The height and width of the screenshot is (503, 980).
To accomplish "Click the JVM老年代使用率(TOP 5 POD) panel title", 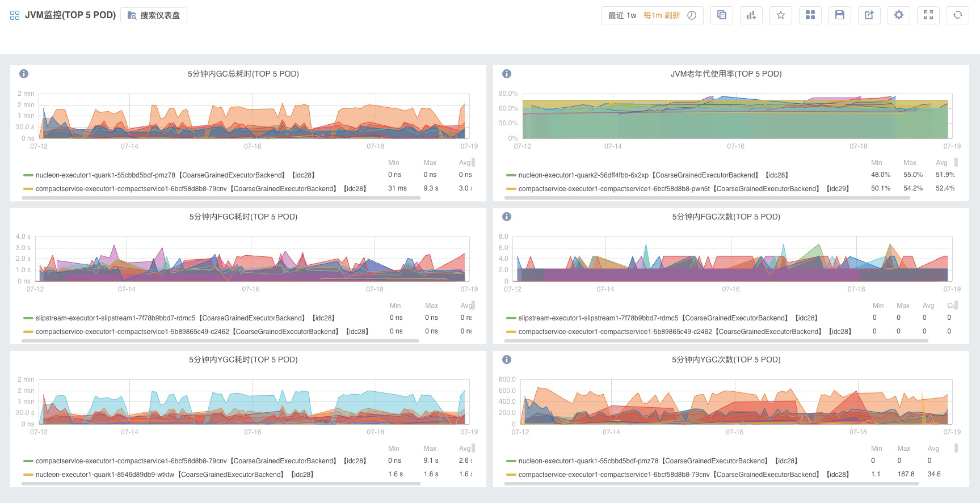I will click(726, 74).
